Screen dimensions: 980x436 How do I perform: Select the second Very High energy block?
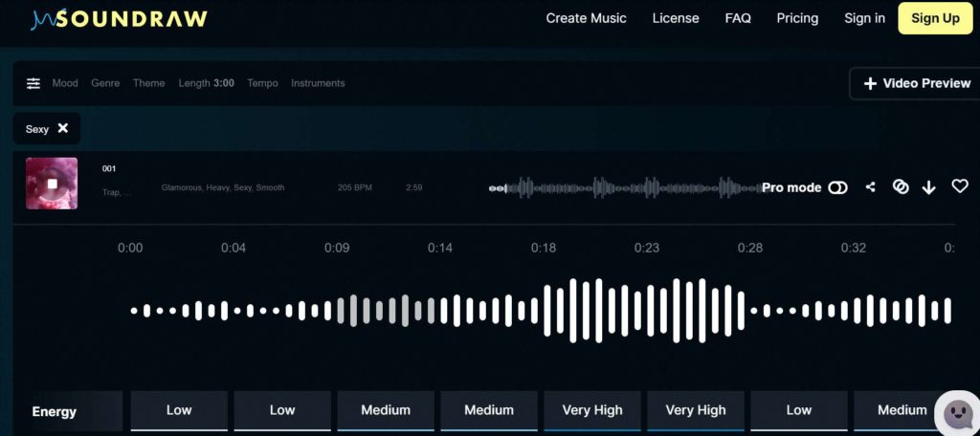point(696,410)
